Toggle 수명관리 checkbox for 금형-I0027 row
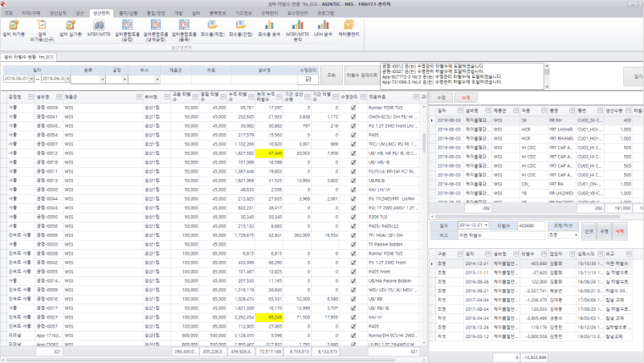Viewport: 644px width, 363px height. [x=353, y=317]
